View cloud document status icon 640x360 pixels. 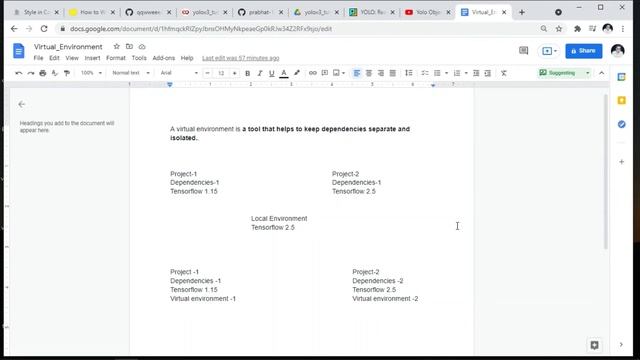click(x=142, y=47)
